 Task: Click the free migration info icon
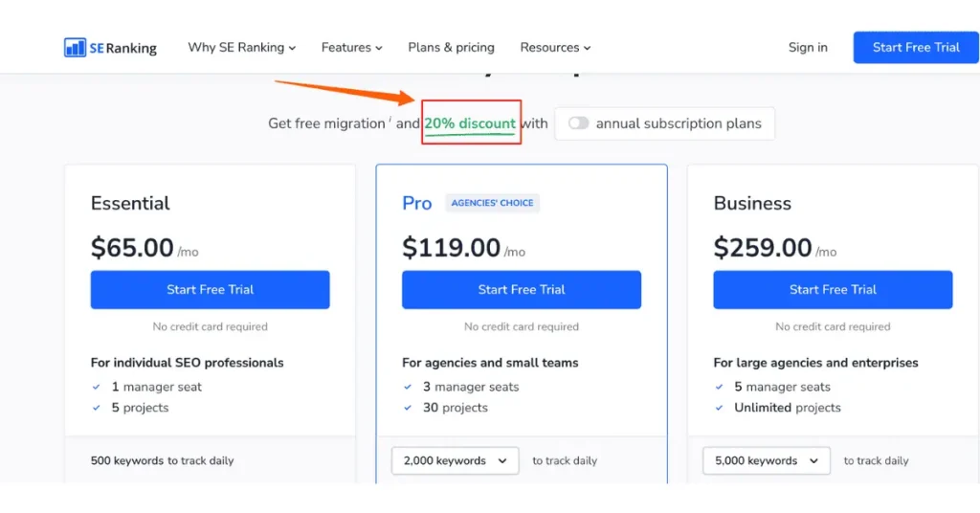390,118
